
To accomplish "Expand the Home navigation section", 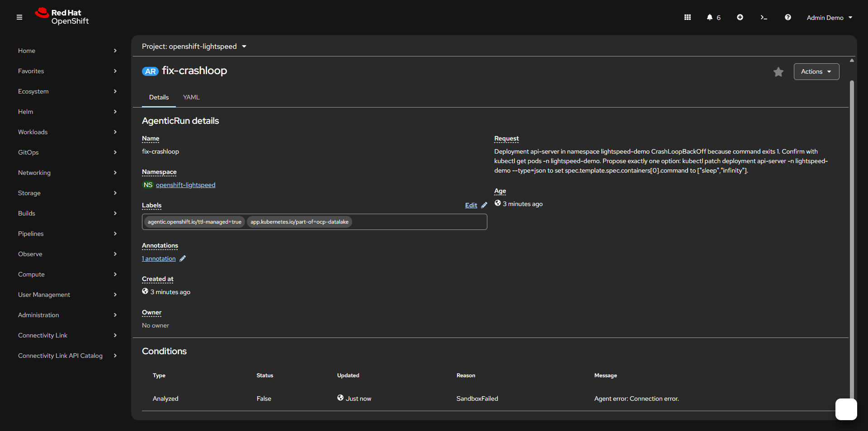I will pos(67,51).
